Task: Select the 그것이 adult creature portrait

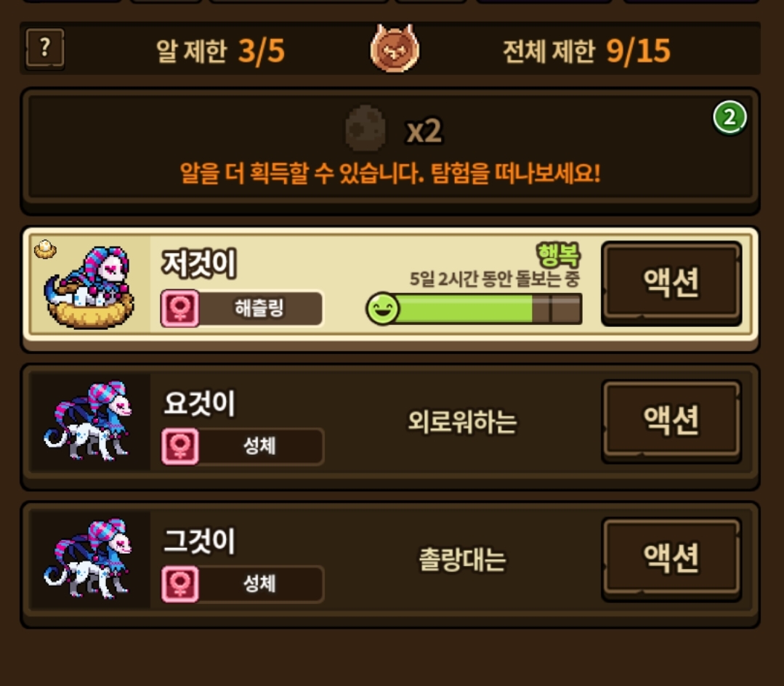Action: coord(89,559)
